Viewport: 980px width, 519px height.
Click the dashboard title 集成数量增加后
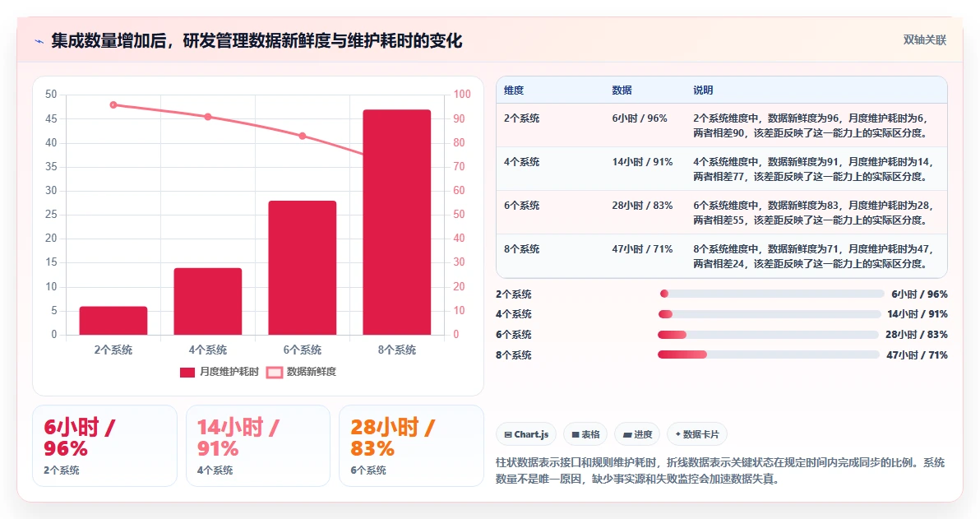click(257, 41)
